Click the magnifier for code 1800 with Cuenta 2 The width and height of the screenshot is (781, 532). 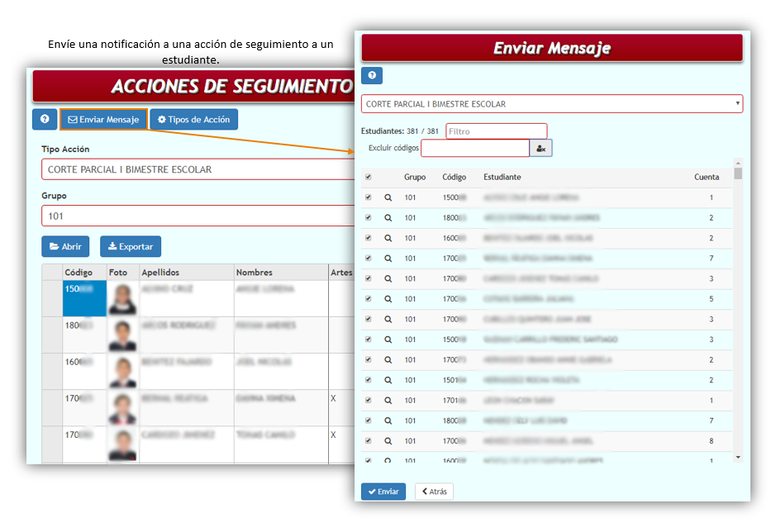388,218
